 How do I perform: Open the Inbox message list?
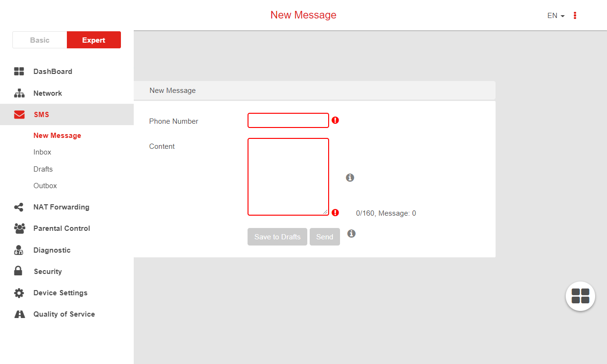coord(42,152)
